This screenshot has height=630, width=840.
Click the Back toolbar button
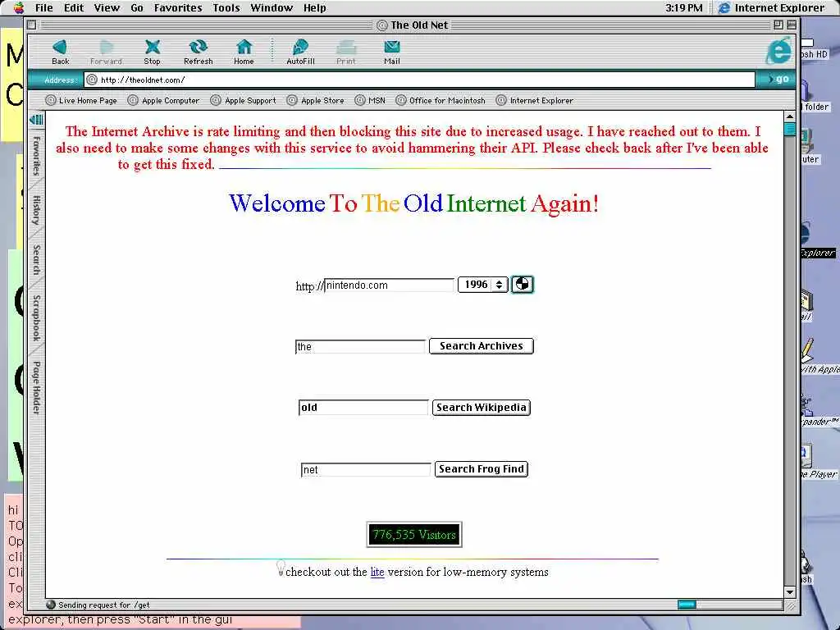coord(60,52)
